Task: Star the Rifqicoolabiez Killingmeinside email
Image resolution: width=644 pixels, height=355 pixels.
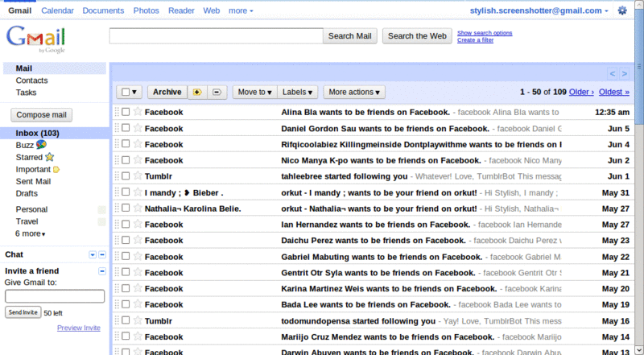Action: (138, 144)
